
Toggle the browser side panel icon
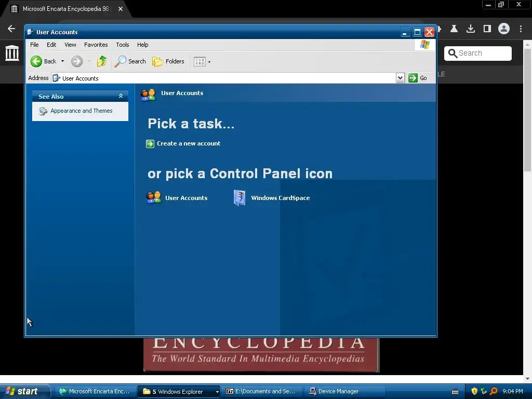pyautogui.click(x=487, y=29)
